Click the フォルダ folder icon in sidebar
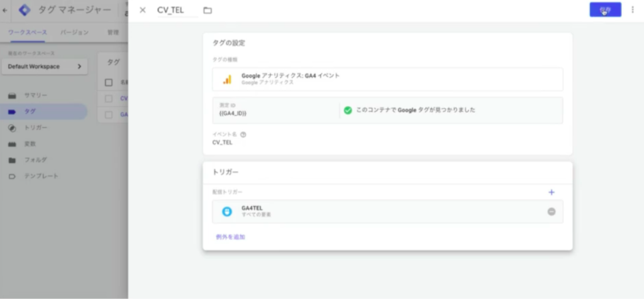The height and width of the screenshot is (299, 644). point(13,160)
